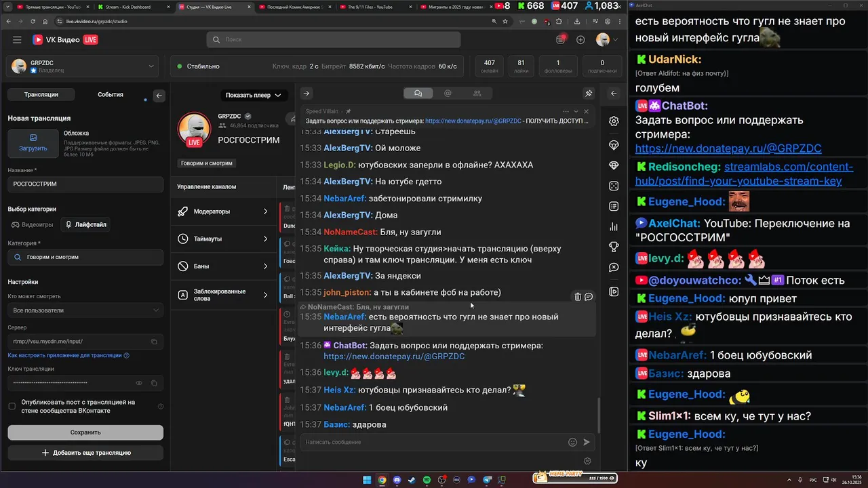Viewport: 868px width, 488px height.
Task: Click the Название field РОСГОССТРИМ
Action: coord(85,184)
